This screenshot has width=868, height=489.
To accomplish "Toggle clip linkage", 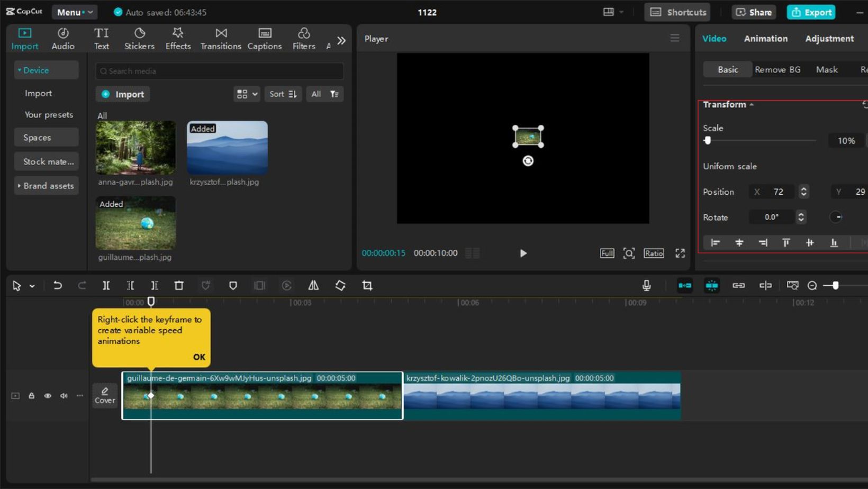I will tap(738, 286).
